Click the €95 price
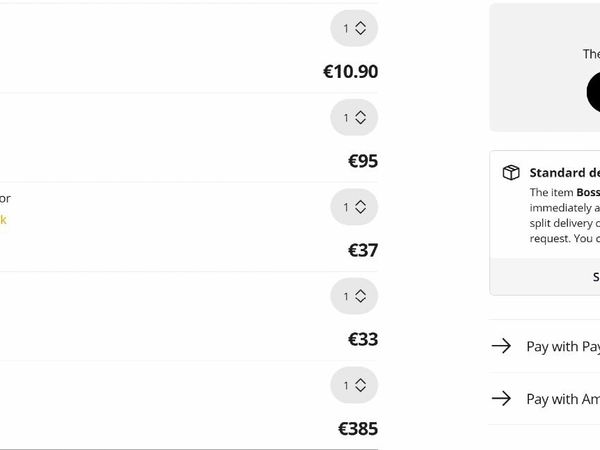 click(362, 161)
